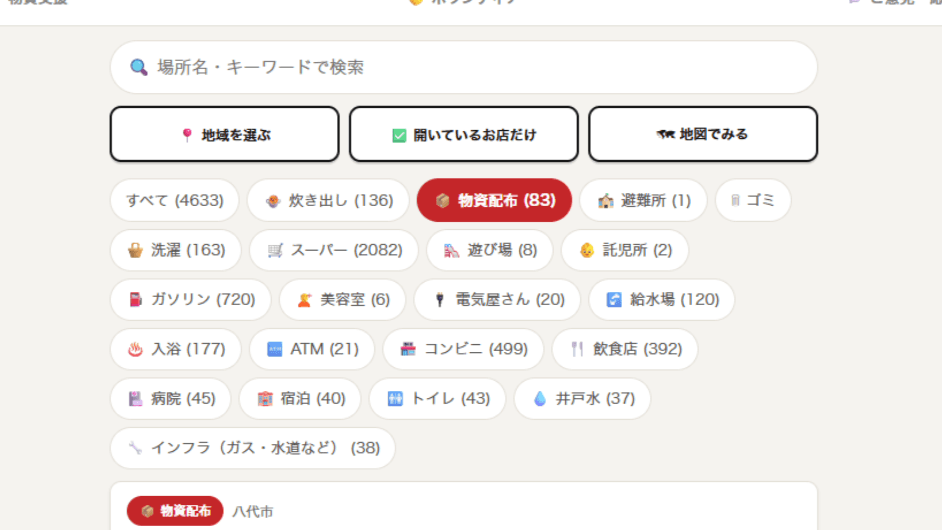
Task: Click the water droplet icon for 井戸水
Action: point(540,398)
